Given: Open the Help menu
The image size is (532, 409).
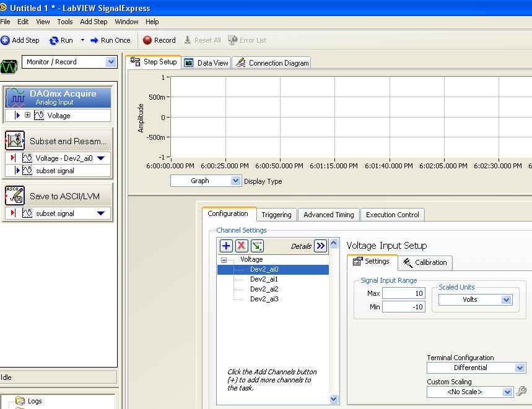Looking at the screenshot, I should click(152, 22).
